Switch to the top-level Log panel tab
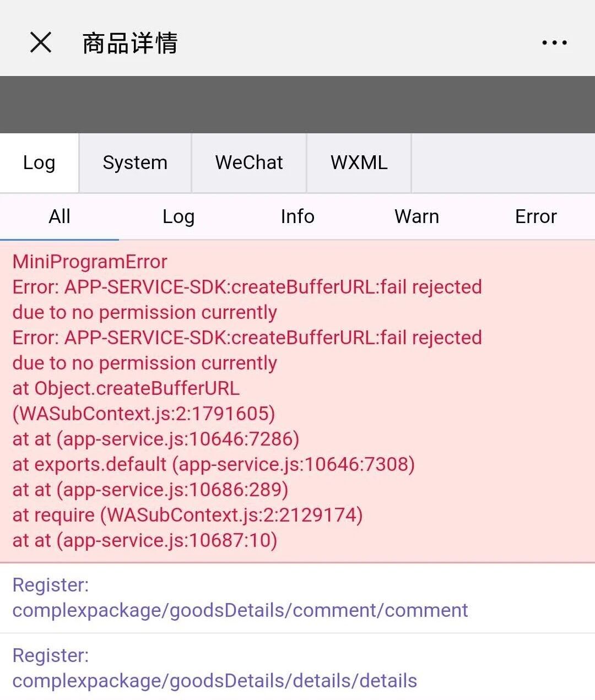The image size is (595, 700). point(39,162)
